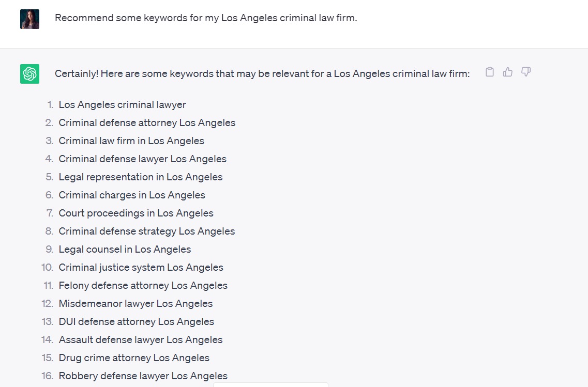This screenshot has width=588, height=387.
Task: Click "Criminal justice system Los Angeles" keyword
Action: 141,268
